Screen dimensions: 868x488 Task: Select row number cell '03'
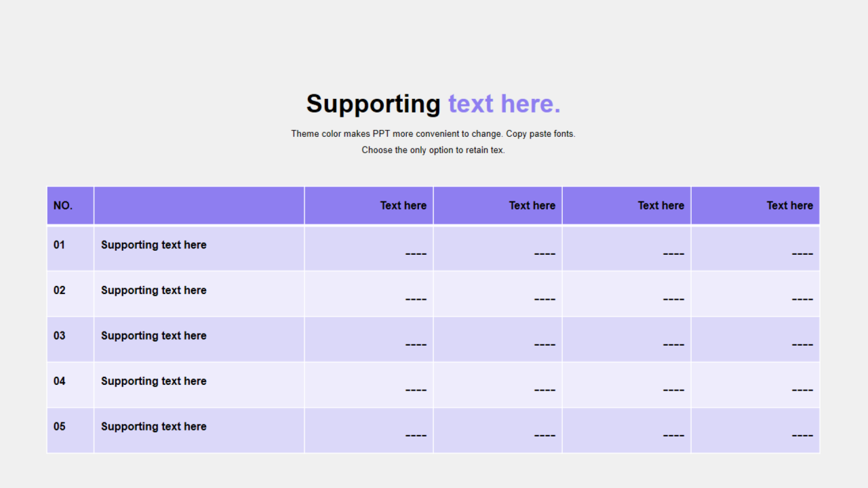click(71, 339)
